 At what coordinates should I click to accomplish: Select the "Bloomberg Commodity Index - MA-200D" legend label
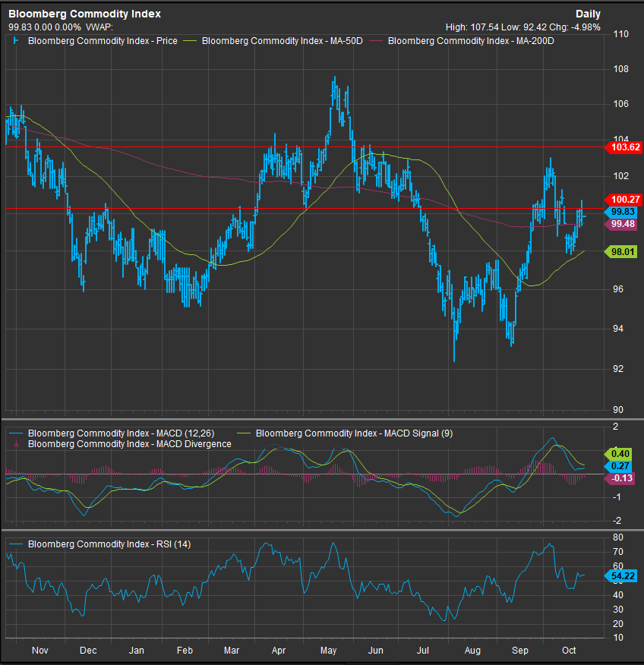(471, 41)
